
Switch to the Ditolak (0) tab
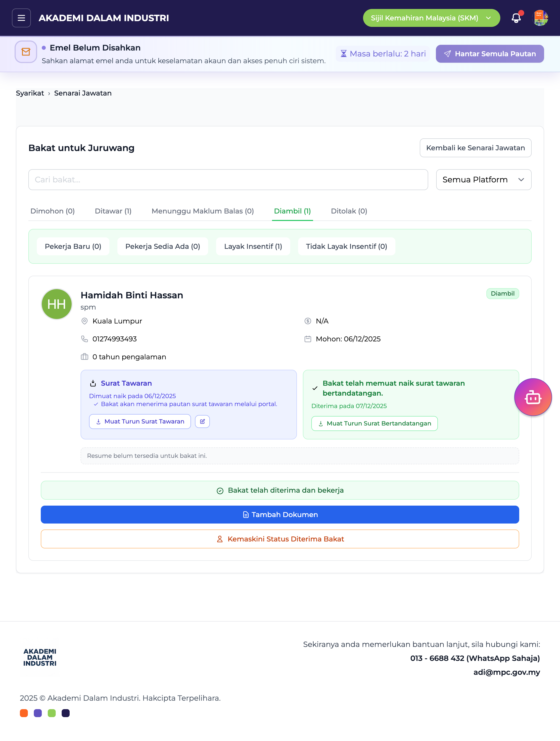tap(349, 211)
